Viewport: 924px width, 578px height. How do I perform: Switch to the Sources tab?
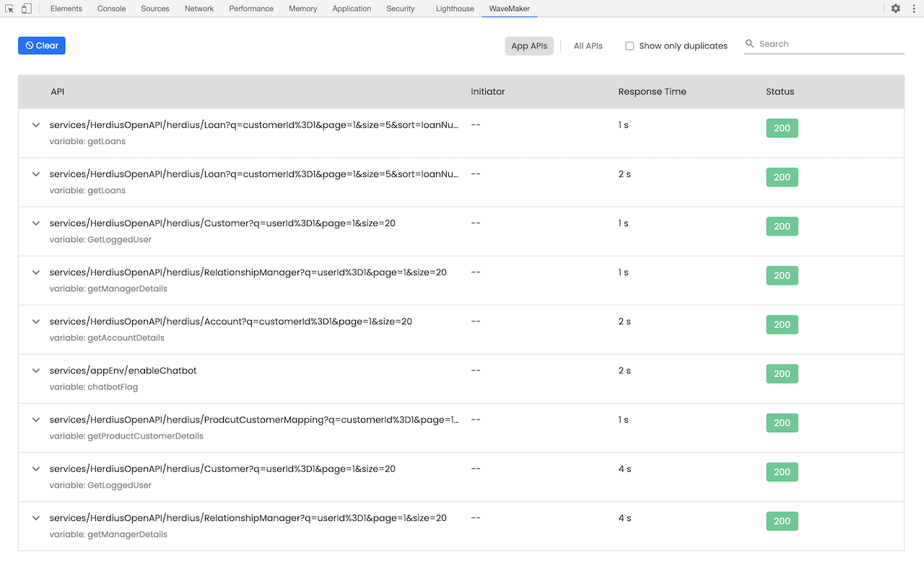[155, 9]
